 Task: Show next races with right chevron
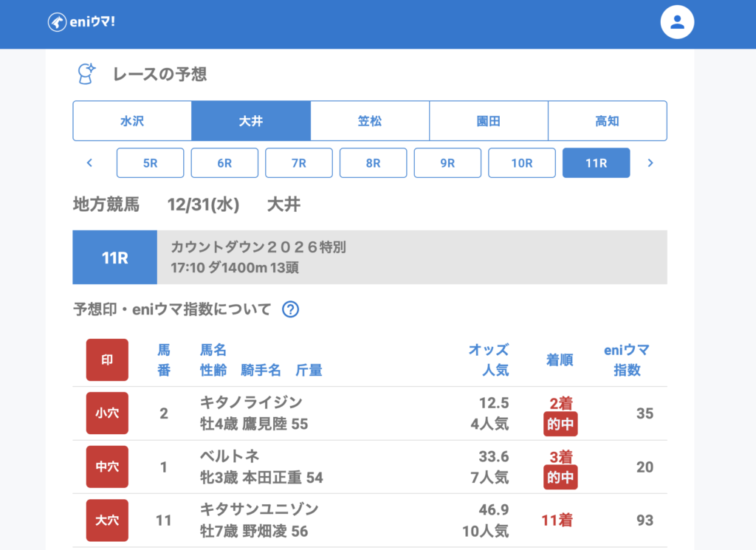pos(650,163)
